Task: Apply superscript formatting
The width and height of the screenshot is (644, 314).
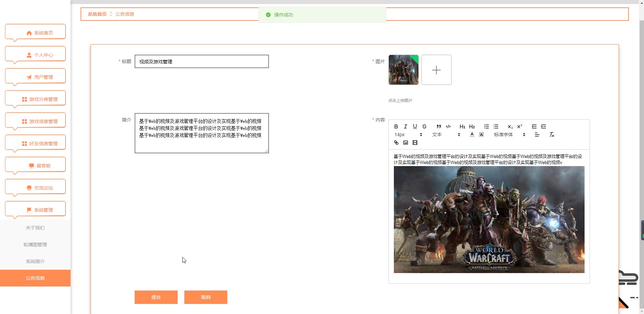Action: (519, 126)
